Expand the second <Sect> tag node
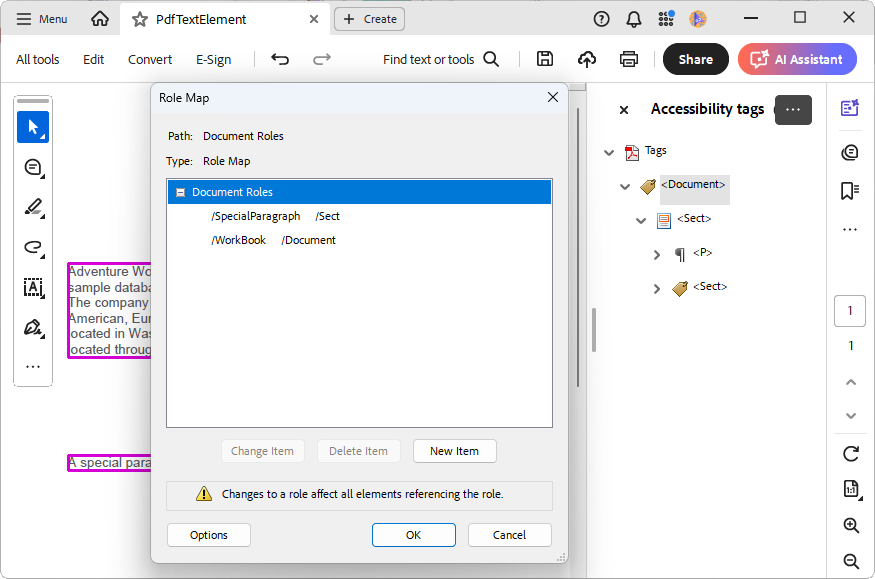 pyautogui.click(x=657, y=288)
